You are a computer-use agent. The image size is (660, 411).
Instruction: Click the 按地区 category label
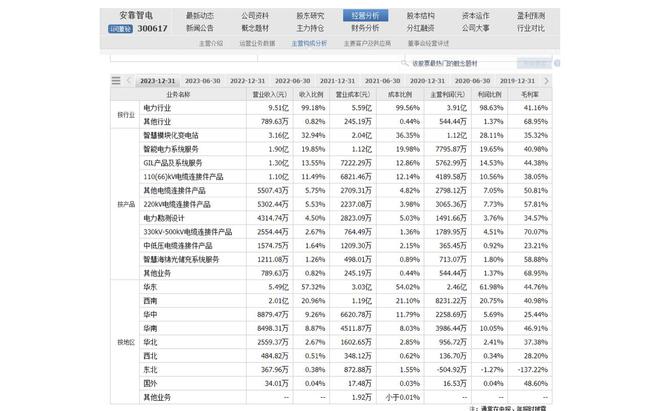(x=126, y=342)
